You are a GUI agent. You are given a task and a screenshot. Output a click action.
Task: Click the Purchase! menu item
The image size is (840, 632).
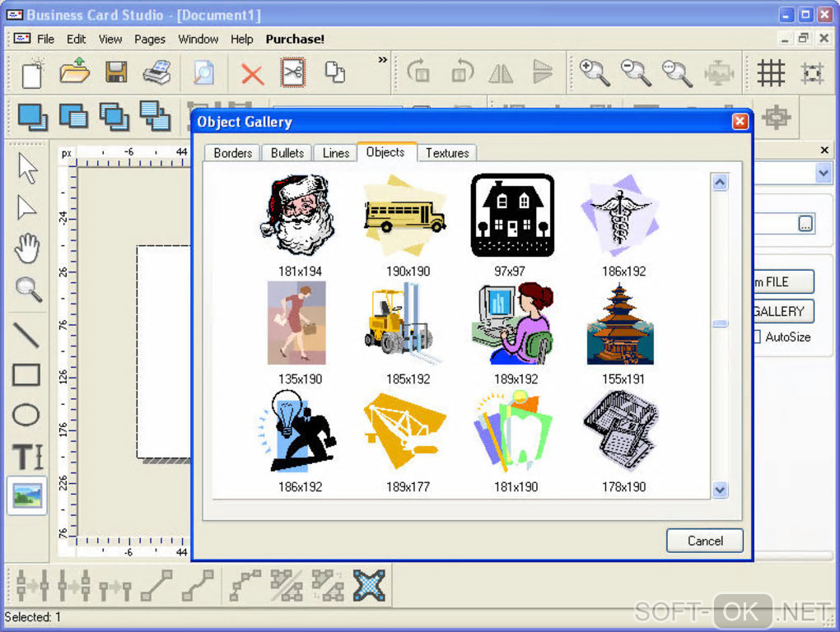coord(295,39)
